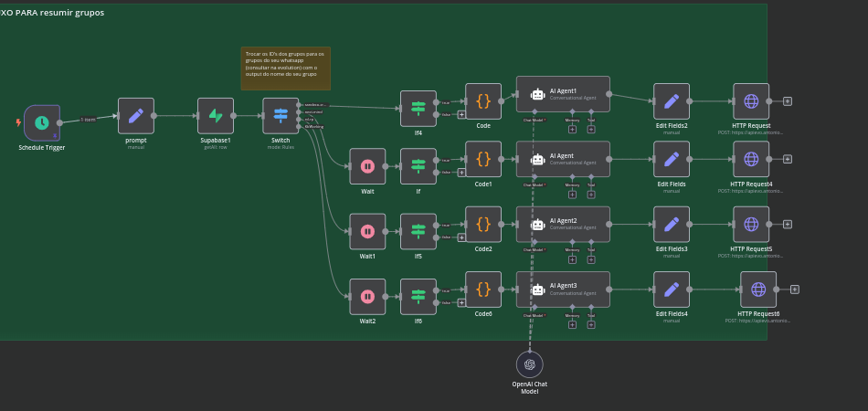This screenshot has width=868, height=411.
Task: Add Tool sub-node to AI Agent3
Action: pyautogui.click(x=591, y=324)
